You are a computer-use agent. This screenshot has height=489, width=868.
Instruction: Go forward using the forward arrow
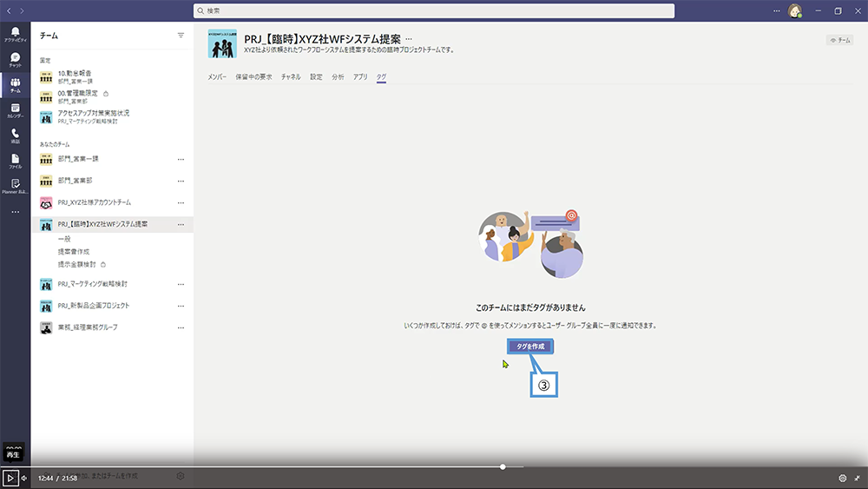[22, 10]
